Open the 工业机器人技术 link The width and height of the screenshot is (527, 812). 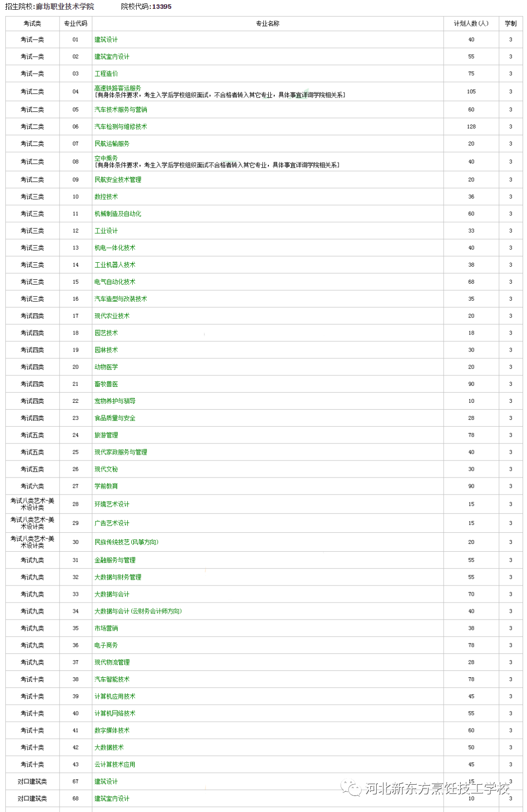coord(115,265)
